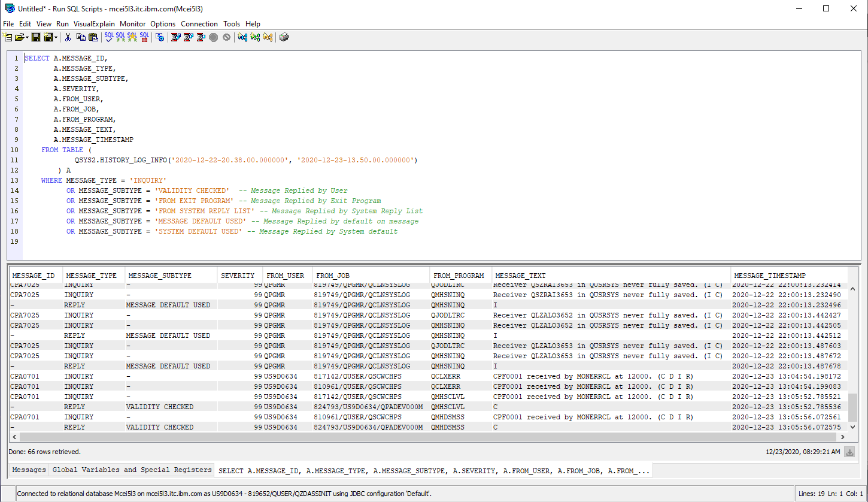Click the MESSAGE_TYPE column header
The width and height of the screenshot is (868, 502).
click(93, 276)
